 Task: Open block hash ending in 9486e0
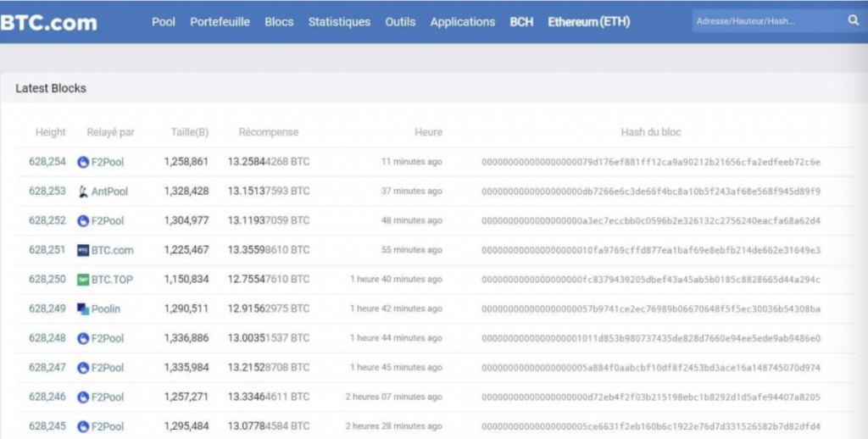[650, 338]
